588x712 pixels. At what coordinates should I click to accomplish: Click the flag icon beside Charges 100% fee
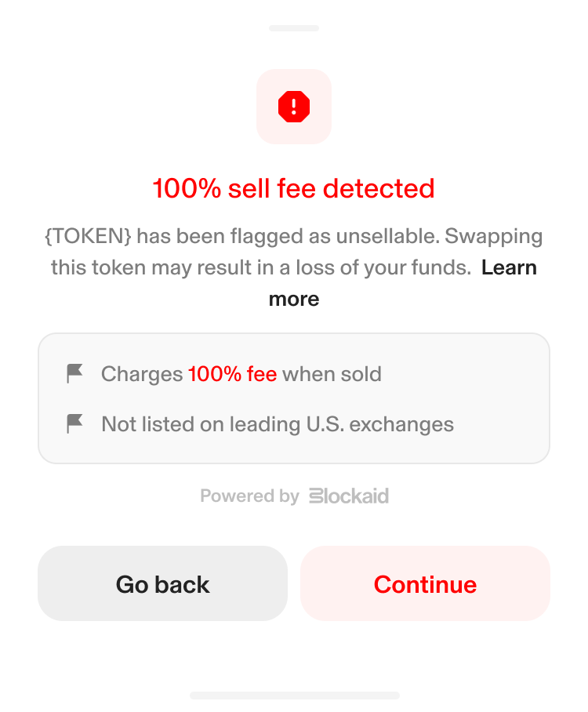click(x=74, y=374)
